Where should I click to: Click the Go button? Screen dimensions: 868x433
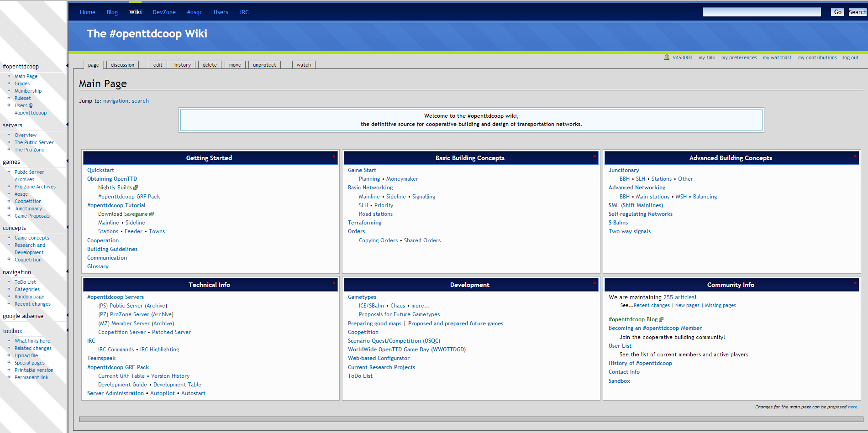coord(838,12)
